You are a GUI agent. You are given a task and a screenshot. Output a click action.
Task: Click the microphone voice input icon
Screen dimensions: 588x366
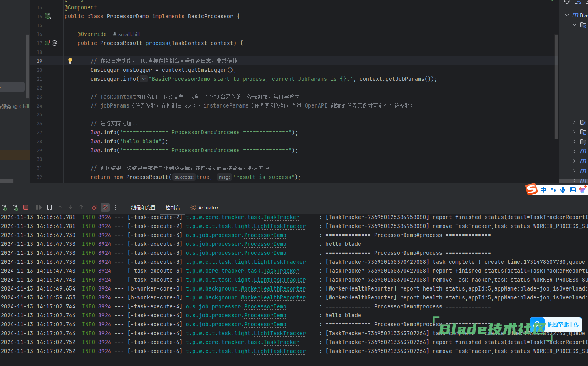tap(563, 190)
